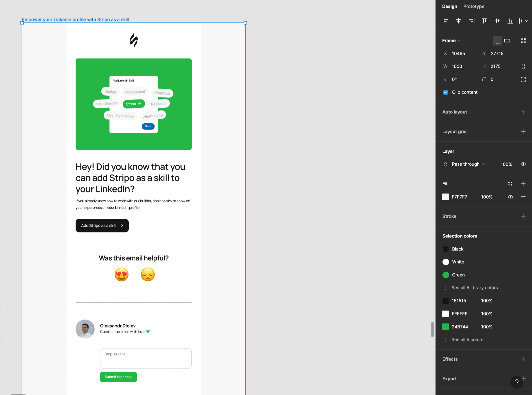Click Add Auto layout plus button
The width and height of the screenshot is (532, 395).
click(x=523, y=112)
